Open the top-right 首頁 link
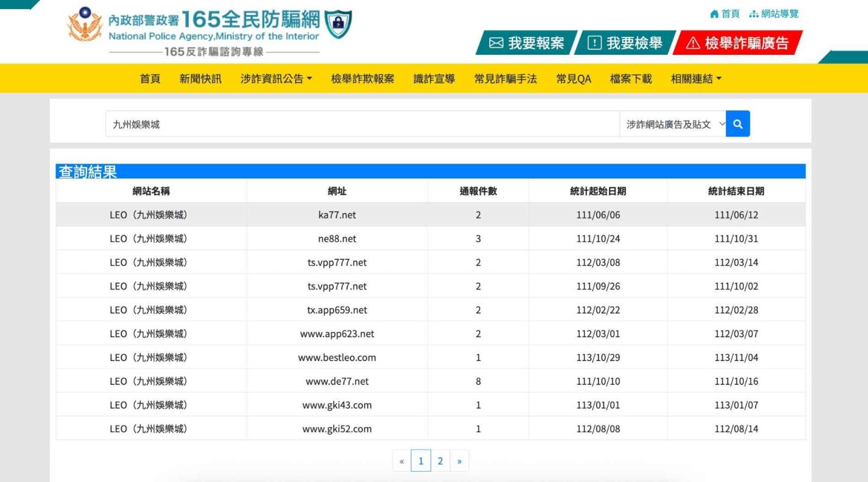 [725, 14]
